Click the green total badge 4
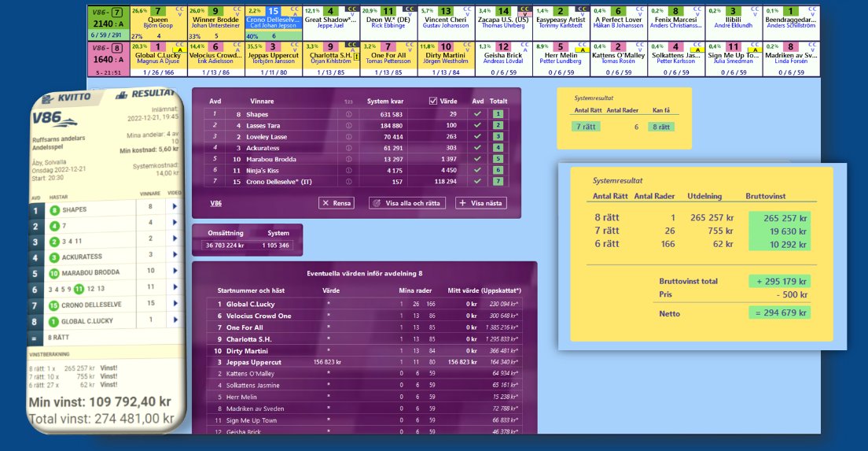 click(498, 148)
